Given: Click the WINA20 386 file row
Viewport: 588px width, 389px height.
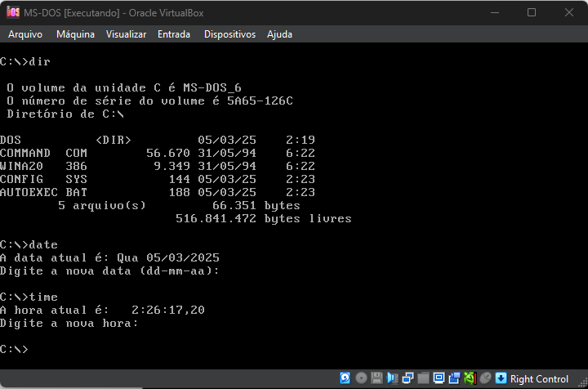Looking at the screenshot, I should click(158, 166).
